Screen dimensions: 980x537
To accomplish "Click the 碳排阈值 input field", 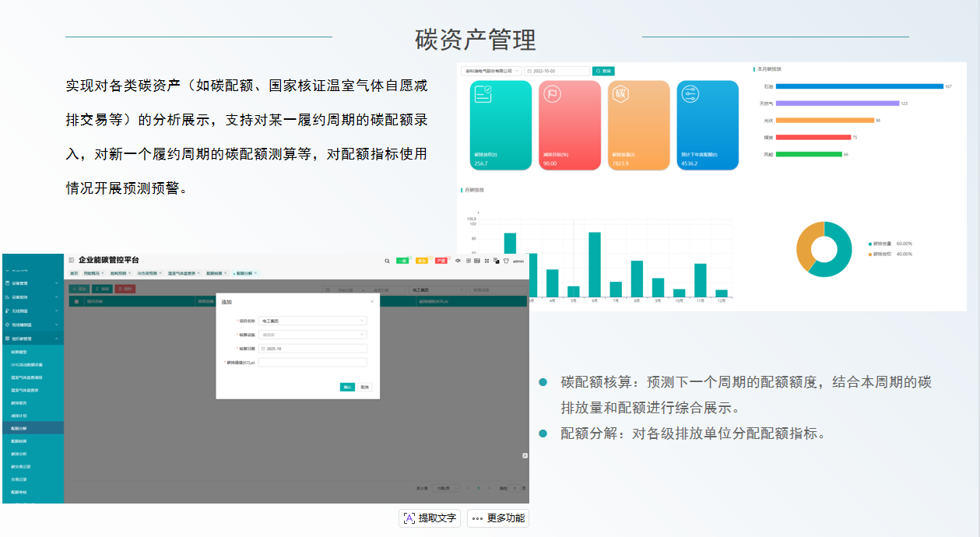I will [x=312, y=363].
